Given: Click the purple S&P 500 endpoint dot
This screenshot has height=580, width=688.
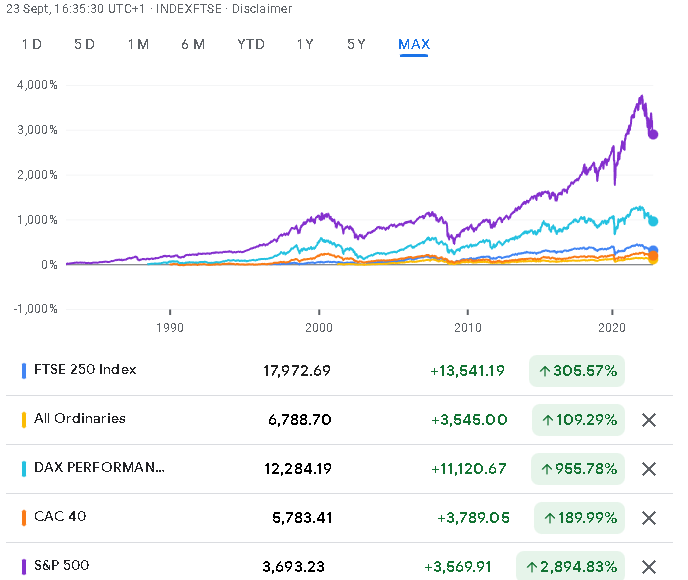Looking at the screenshot, I should pyautogui.click(x=653, y=134).
